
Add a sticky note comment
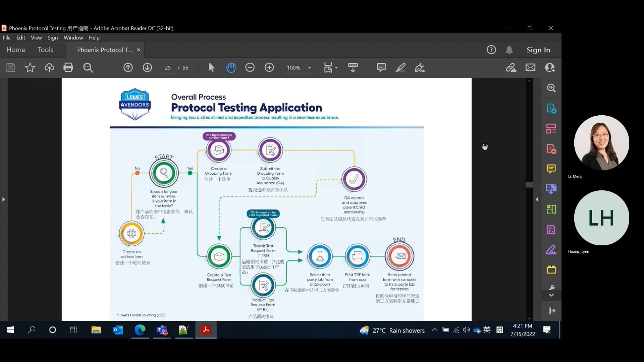[x=381, y=68]
